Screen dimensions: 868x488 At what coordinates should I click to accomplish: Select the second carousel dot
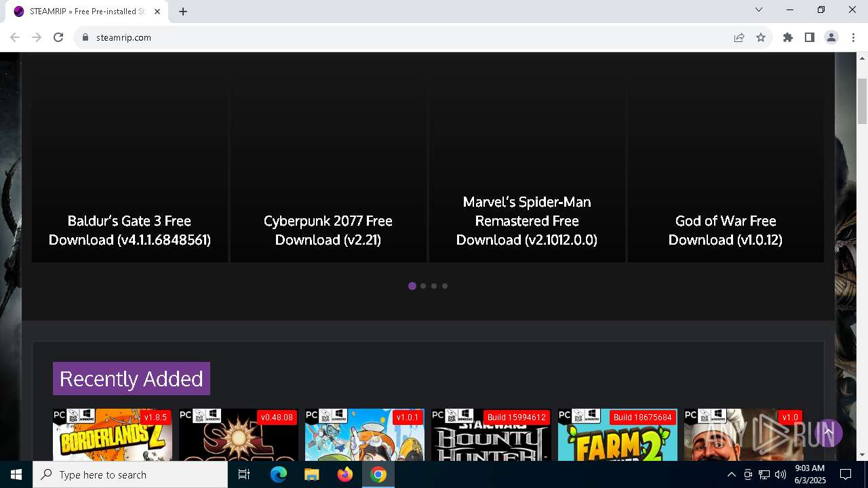click(x=423, y=286)
